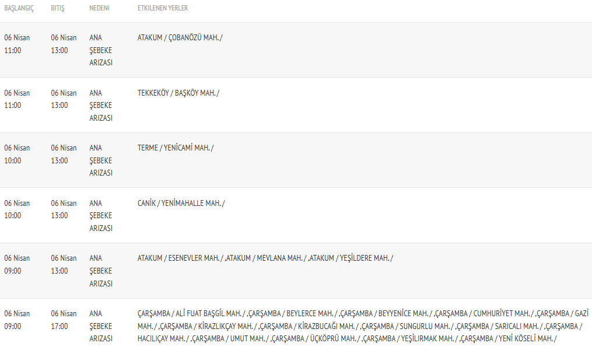Click the 17:00 end time in Çarşamba row
Viewport: 592px width, 364px height.
[x=59, y=326]
